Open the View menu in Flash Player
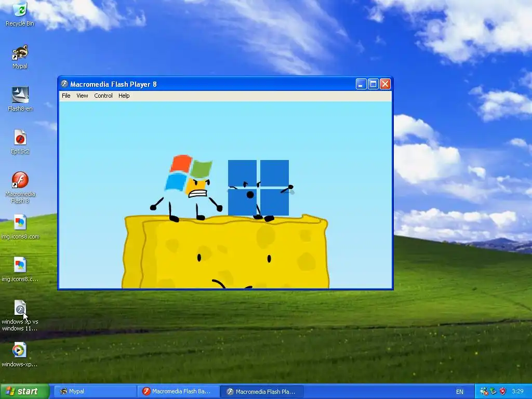The width and height of the screenshot is (532, 399). click(x=82, y=96)
